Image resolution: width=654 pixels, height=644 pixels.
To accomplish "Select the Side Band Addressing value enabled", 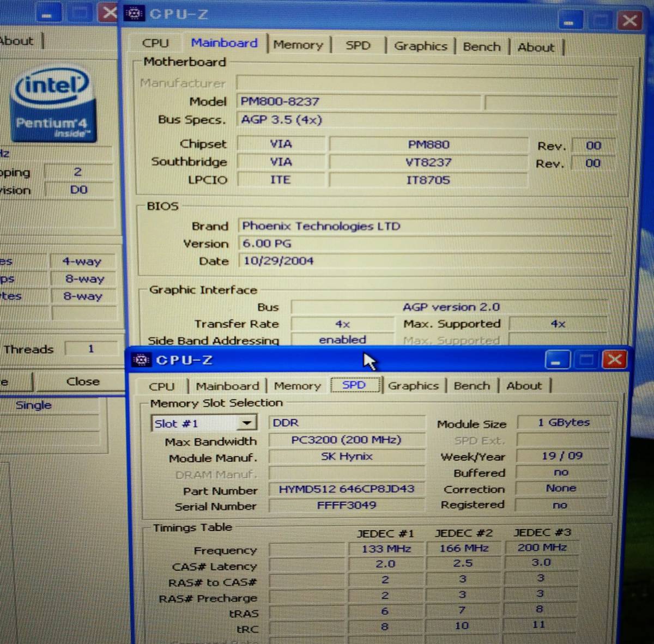I will click(343, 339).
